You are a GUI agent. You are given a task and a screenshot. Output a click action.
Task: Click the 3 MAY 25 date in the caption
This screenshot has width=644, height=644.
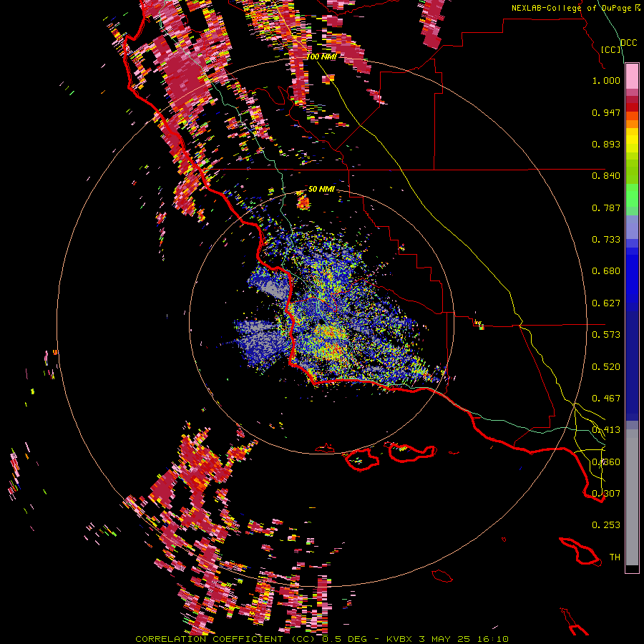tap(445, 639)
